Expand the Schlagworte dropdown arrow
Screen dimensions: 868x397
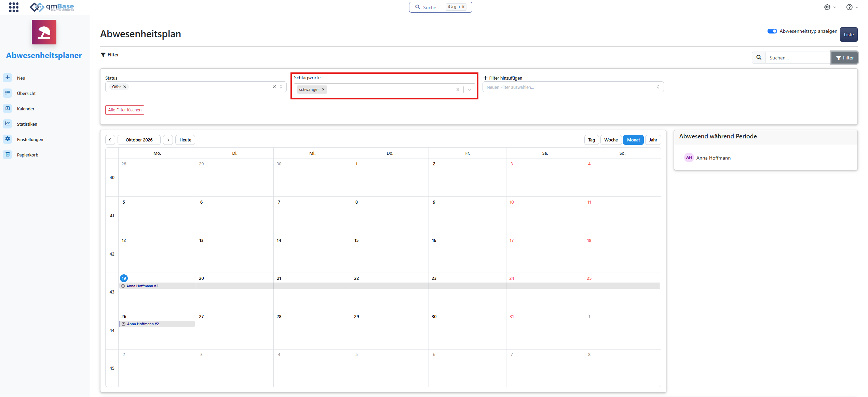coord(470,90)
